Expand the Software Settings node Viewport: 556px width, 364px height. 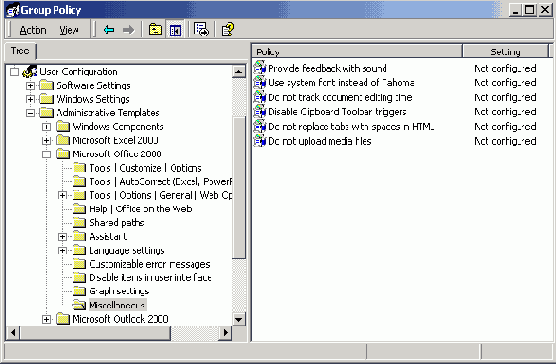click(x=30, y=86)
